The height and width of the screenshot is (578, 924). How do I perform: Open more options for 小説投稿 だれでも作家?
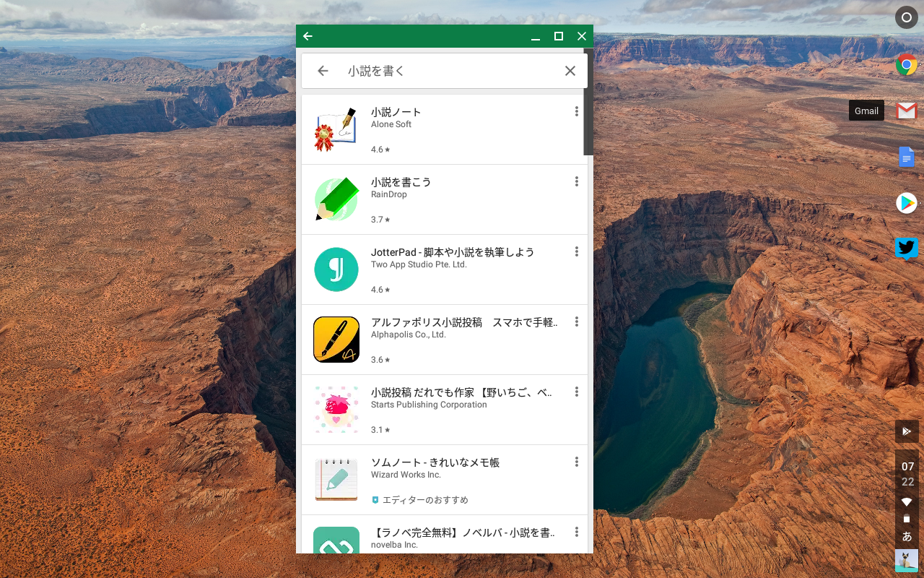click(576, 392)
